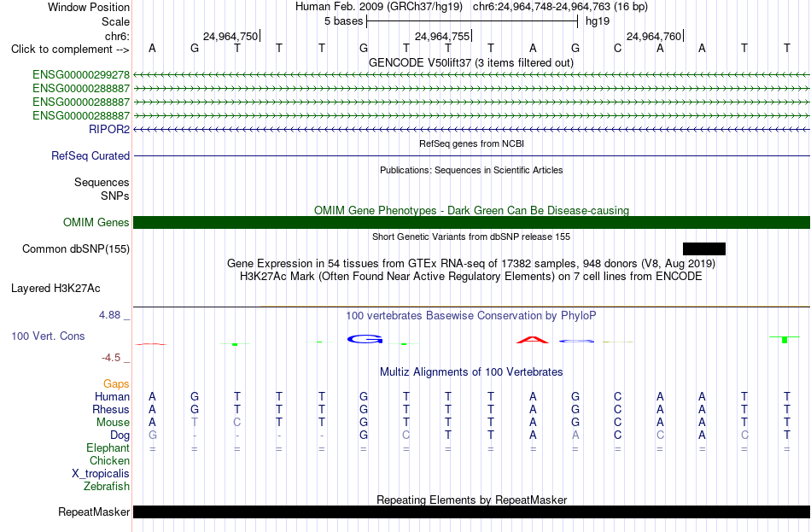Viewport: 811px width, 532px height.
Task: Click the Dog species row label
Action: pos(120,436)
